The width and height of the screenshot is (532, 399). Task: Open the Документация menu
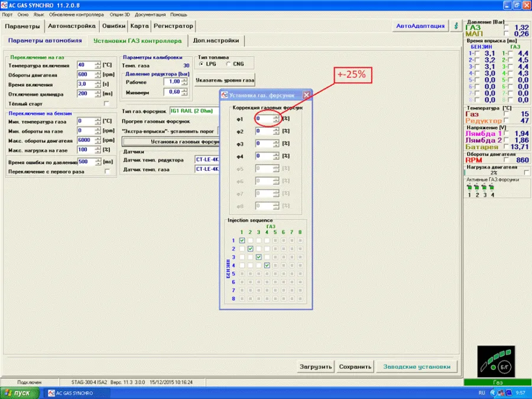[x=150, y=15]
